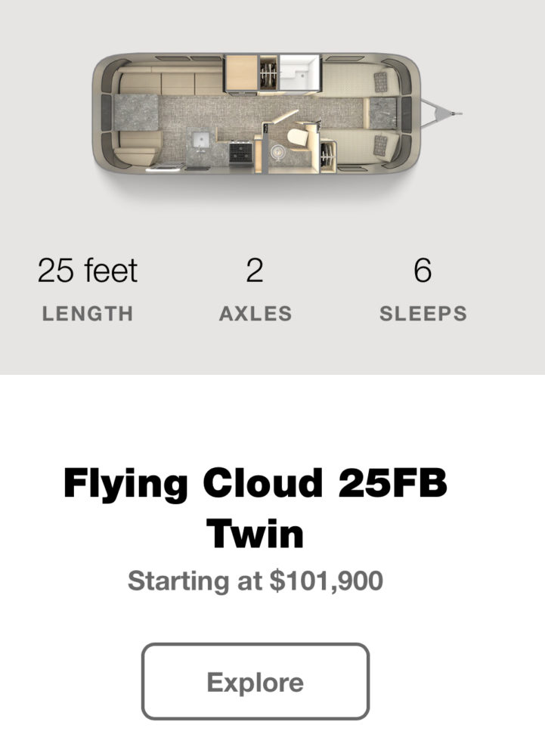Select the AXLES label
Viewport: 545px width, 756px height.
pyautogui.click(x=255, y=314)
